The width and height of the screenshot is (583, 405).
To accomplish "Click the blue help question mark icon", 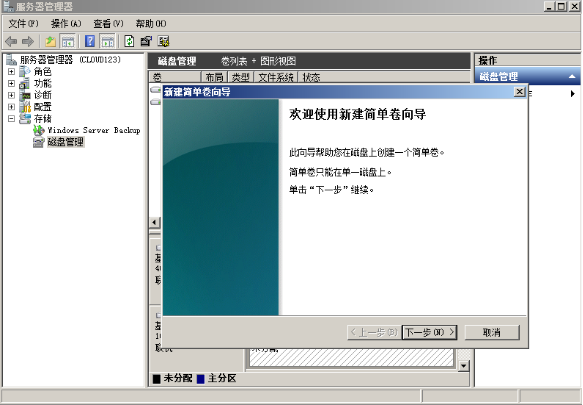I will [90, 41].
